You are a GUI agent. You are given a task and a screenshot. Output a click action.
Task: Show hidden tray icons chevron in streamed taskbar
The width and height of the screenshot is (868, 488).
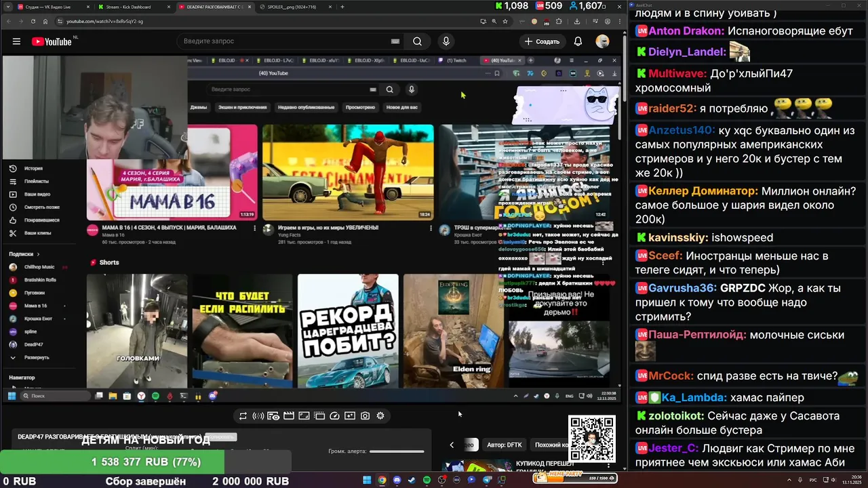coord(516,396)
